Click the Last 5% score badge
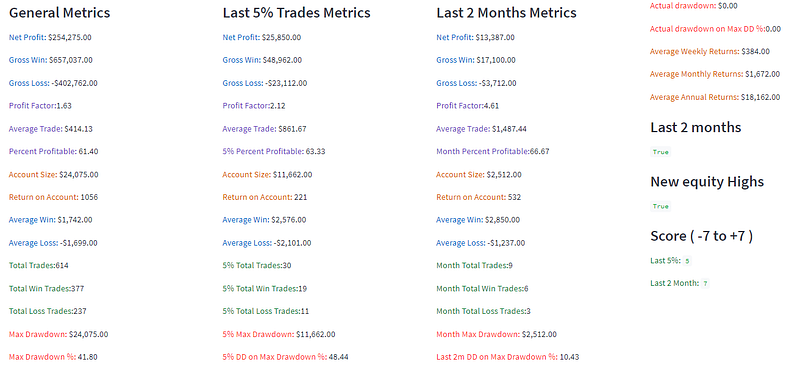This screenshot has width=800, height=368. click(x=687, y=261)
